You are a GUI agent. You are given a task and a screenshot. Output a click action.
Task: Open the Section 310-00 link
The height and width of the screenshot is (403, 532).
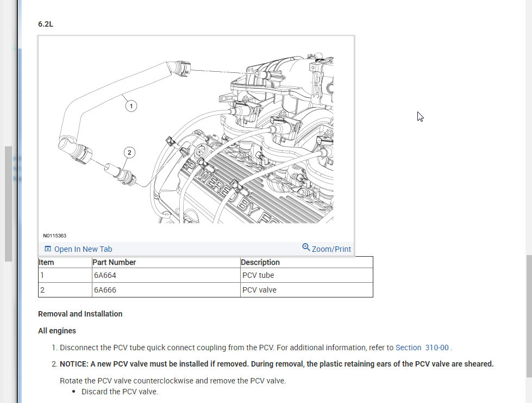422,348
